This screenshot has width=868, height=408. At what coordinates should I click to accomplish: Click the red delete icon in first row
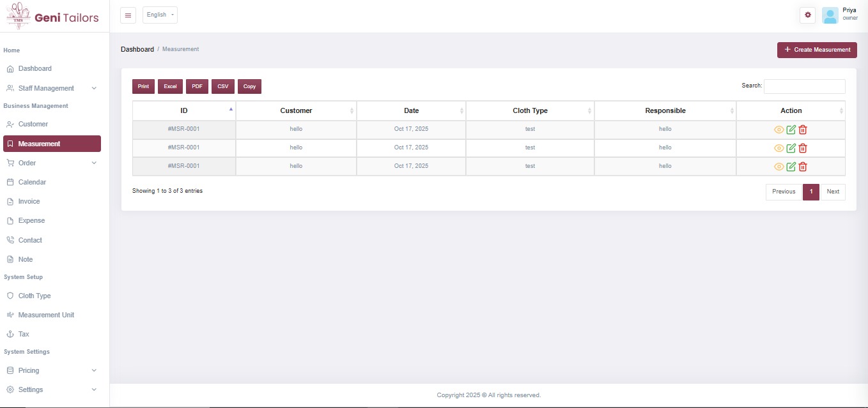pyautogui.click(x=803, y=130)
